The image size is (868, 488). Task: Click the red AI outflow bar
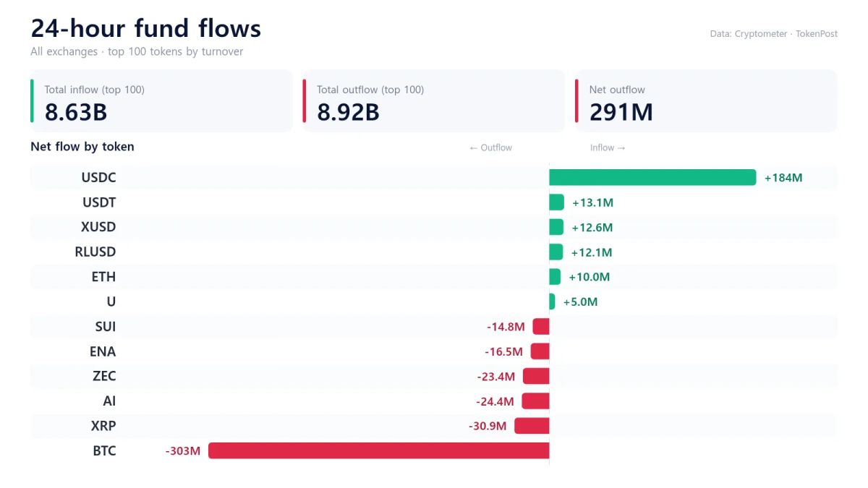536,401
